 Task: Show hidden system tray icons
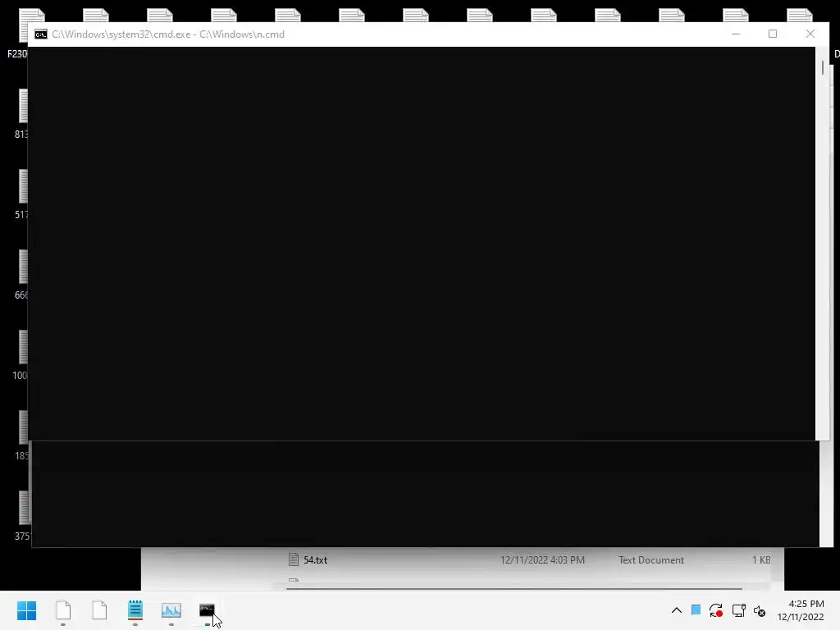(677, 610)
